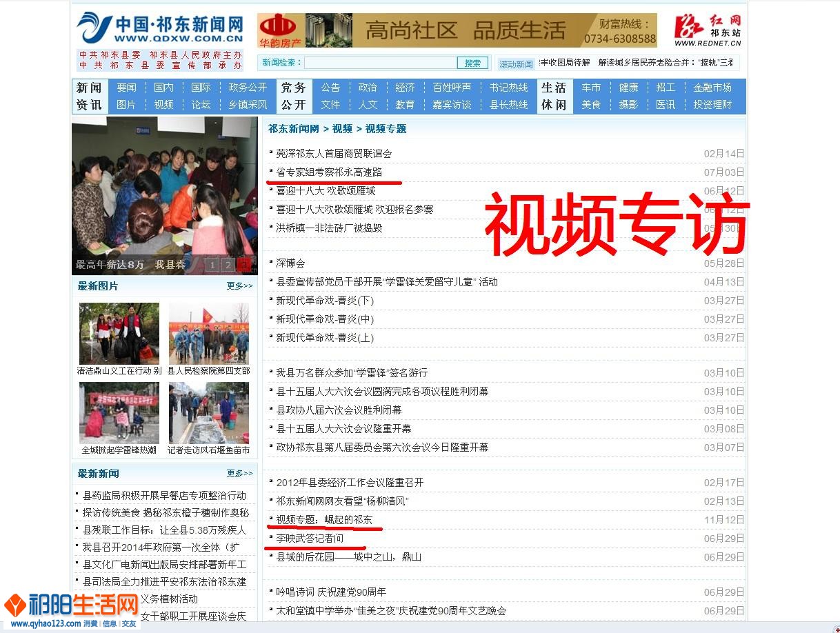Open 县政协八届六次会议胜利闭幕 link

pos(339,410)
